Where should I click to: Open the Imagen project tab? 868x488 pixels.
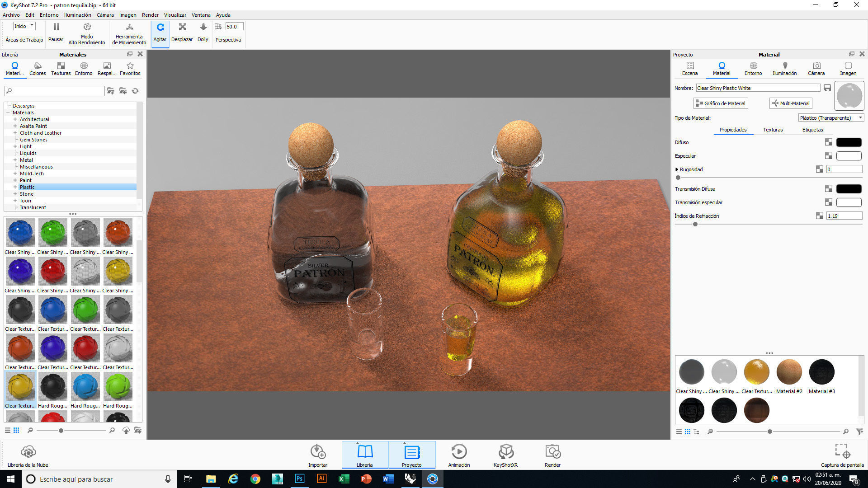pos(848,69)
